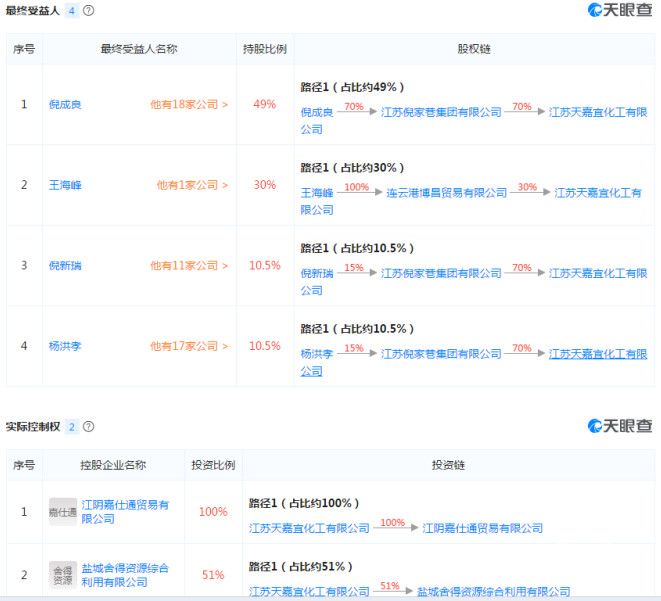Click 最终受益人名称 column header
661x601 pixels.
(139, 49)
